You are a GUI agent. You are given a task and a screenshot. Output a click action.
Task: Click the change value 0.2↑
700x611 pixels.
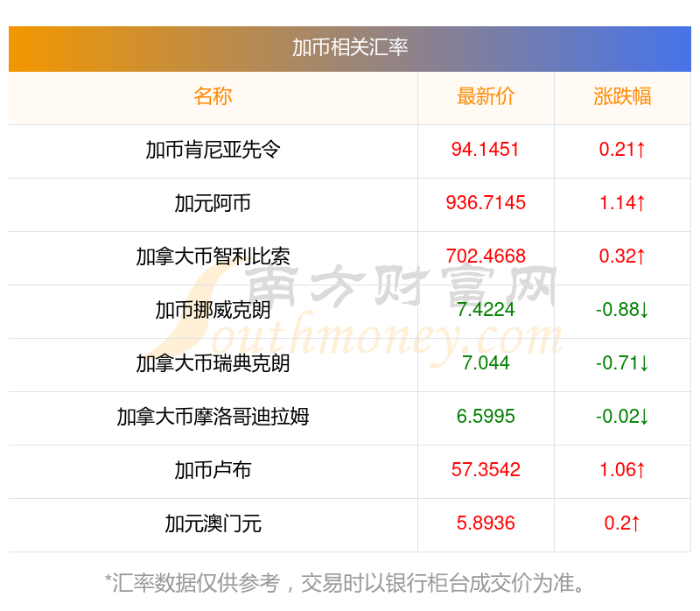tap(622, 523)
